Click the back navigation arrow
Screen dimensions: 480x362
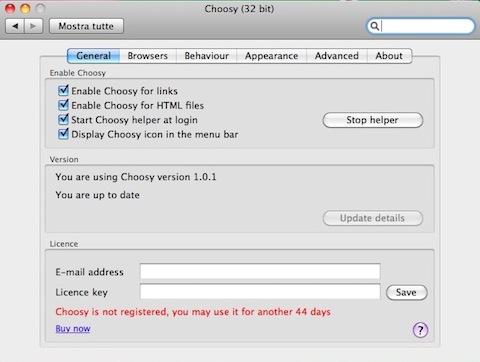[x=15, y=26]
